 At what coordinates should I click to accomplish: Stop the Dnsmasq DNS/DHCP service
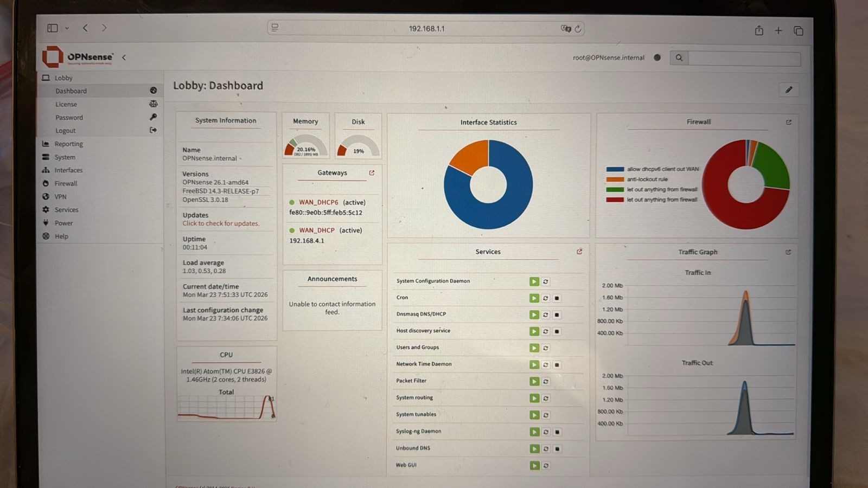click(x=557, y=315)
